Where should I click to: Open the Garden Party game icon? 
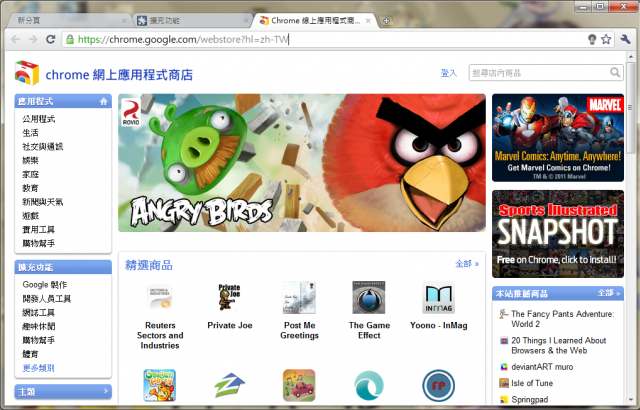pos(160,385)
